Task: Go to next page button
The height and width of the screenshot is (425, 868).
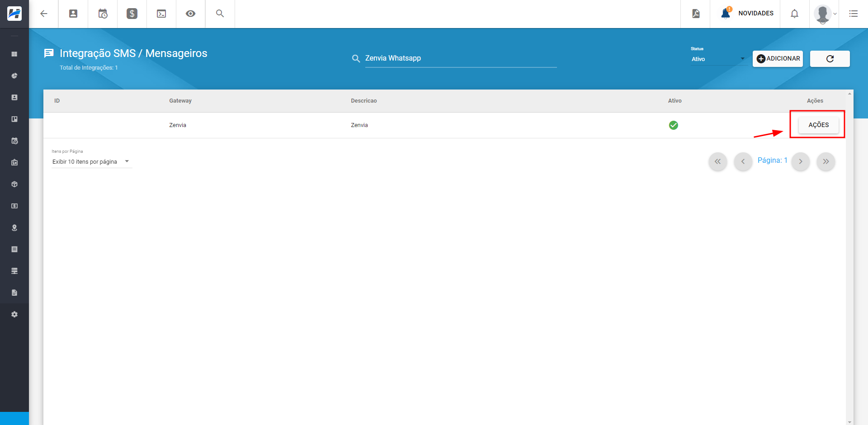Action: (801, 161)
